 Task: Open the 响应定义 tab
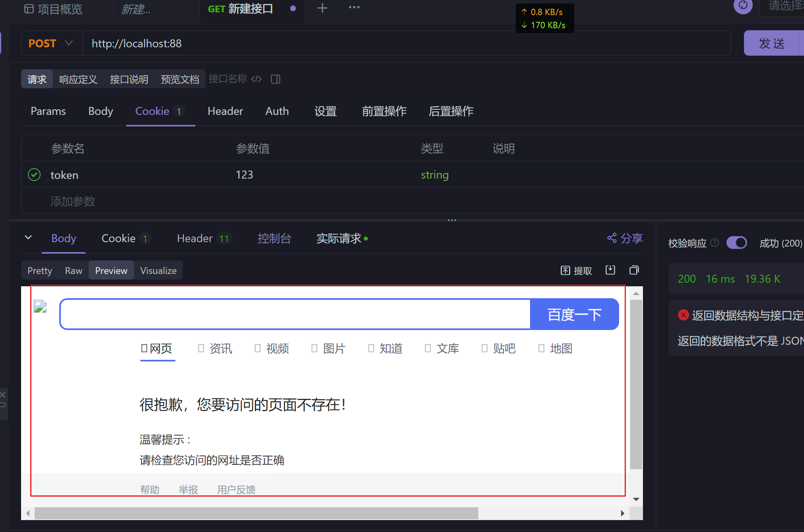point(78,79)
